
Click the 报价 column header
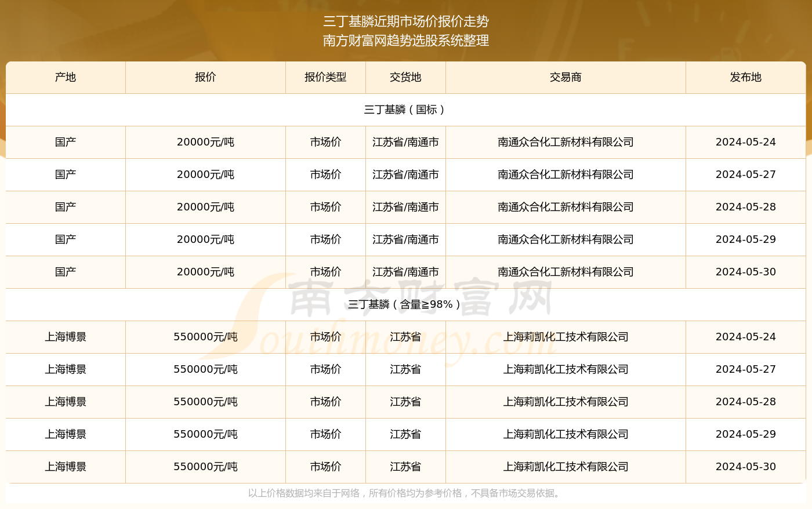click(x=205, y=77)
